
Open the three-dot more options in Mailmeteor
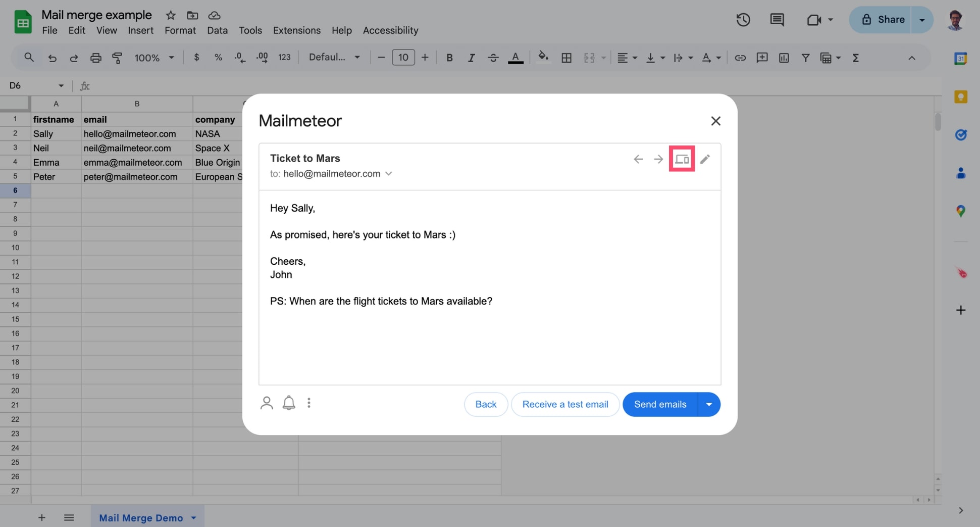coord(309,403)
